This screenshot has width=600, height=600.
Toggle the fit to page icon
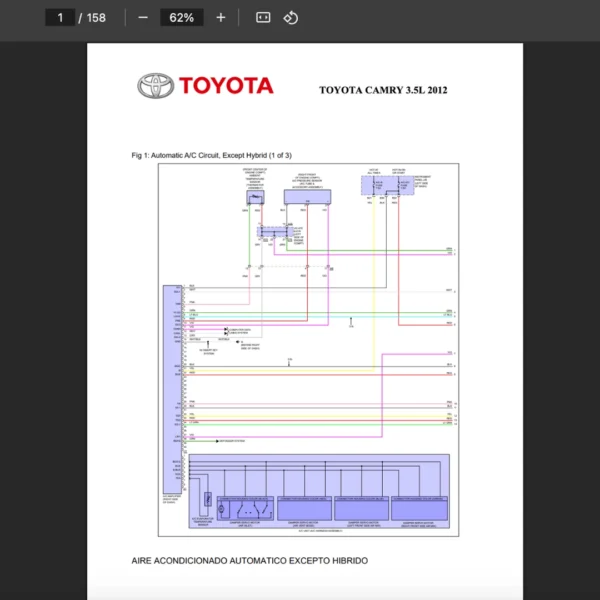click(263, 18)
